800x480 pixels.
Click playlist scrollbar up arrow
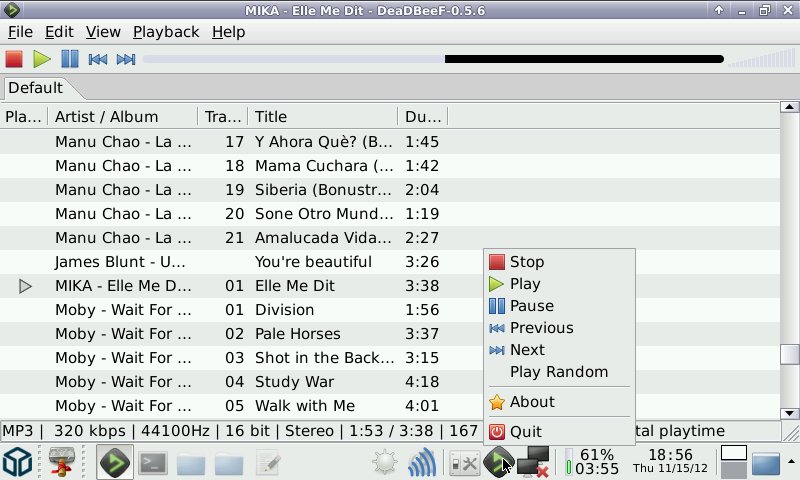(789, 107)
